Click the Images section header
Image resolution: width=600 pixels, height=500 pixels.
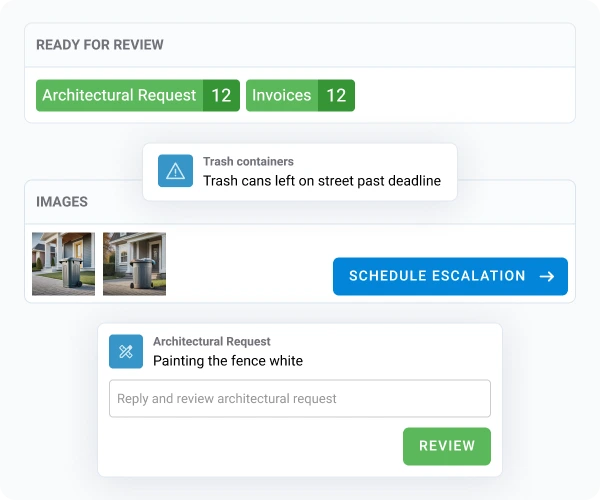(62, 202)
